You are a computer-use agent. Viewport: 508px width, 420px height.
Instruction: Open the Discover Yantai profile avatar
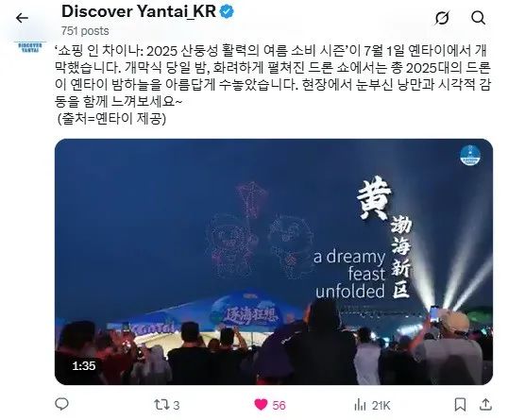(x=30, y=47)
